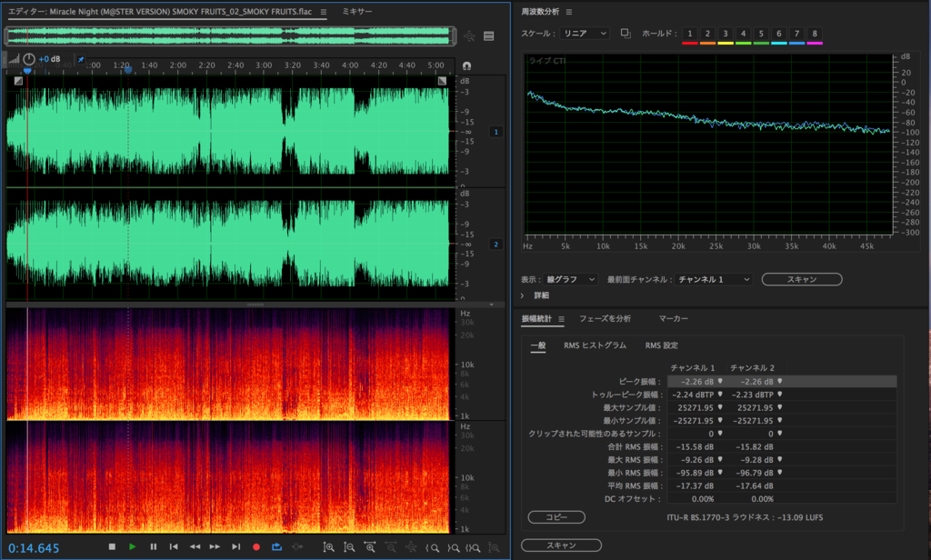Toggle hold button 8 with magenta bar
The width and height of the screenshot is (931, 560).
[815, 35]
